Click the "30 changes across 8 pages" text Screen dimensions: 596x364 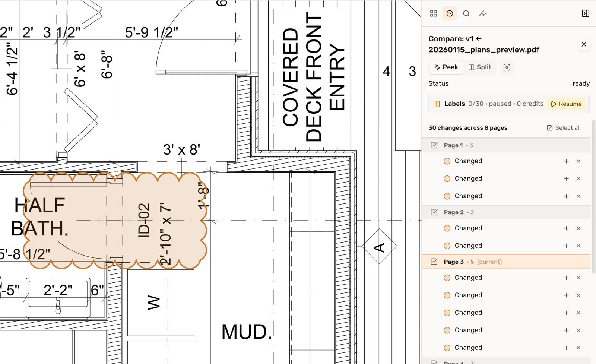(x=468, y=128)
